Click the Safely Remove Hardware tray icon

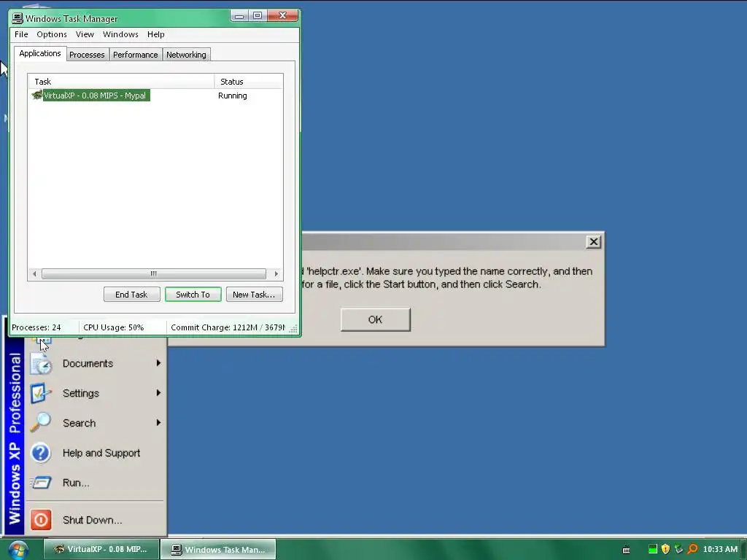pos(679,549)
